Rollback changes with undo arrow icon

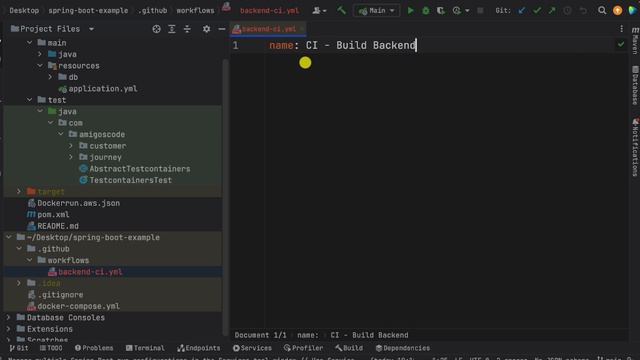click(583, 11)
